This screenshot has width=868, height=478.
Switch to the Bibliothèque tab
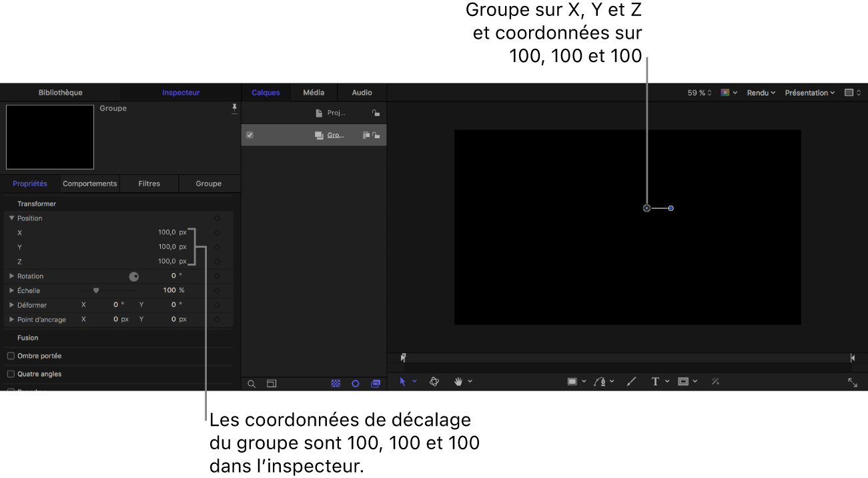60,93
